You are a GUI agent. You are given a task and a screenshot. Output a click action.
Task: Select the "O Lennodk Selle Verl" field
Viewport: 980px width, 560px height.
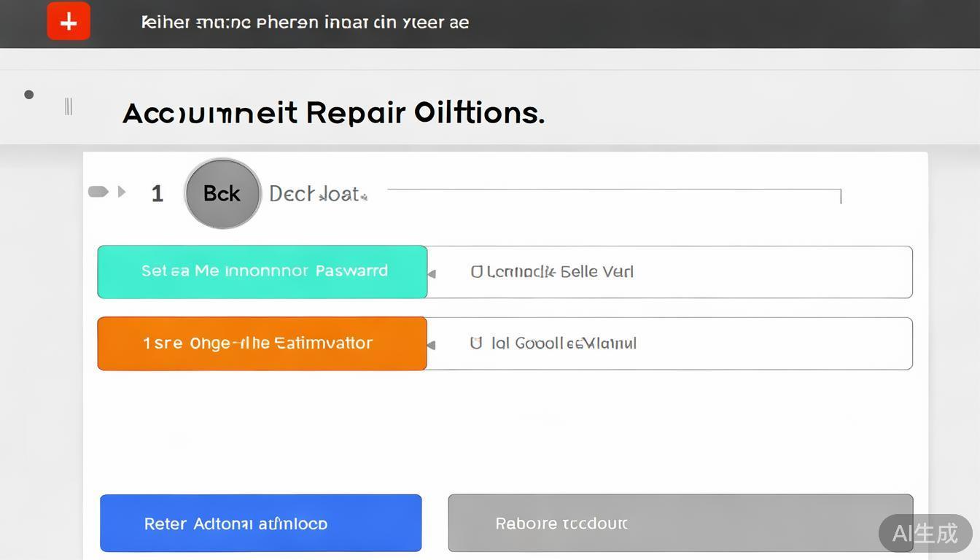[669, 272]
